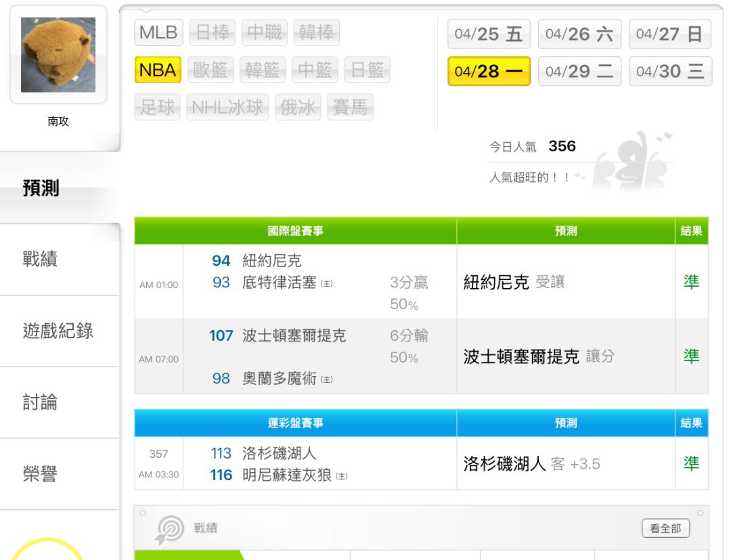Switch to date 04/28 一
731x560 pixels.
tap(489, 71)
